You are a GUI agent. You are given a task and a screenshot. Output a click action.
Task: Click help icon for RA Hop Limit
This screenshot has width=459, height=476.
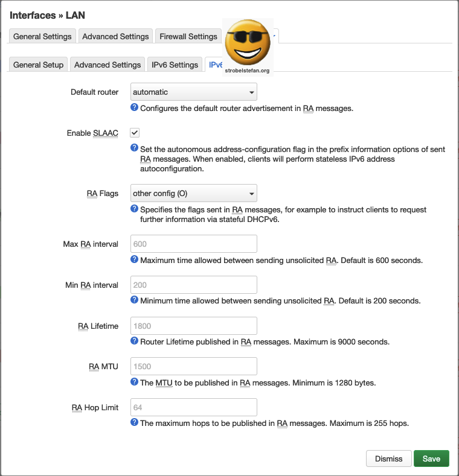point(135,422)
